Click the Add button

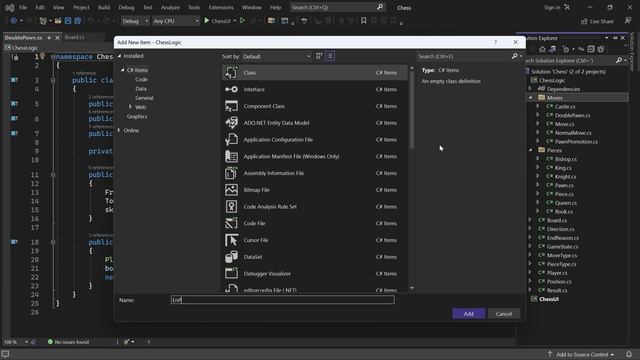pos(469,313)
